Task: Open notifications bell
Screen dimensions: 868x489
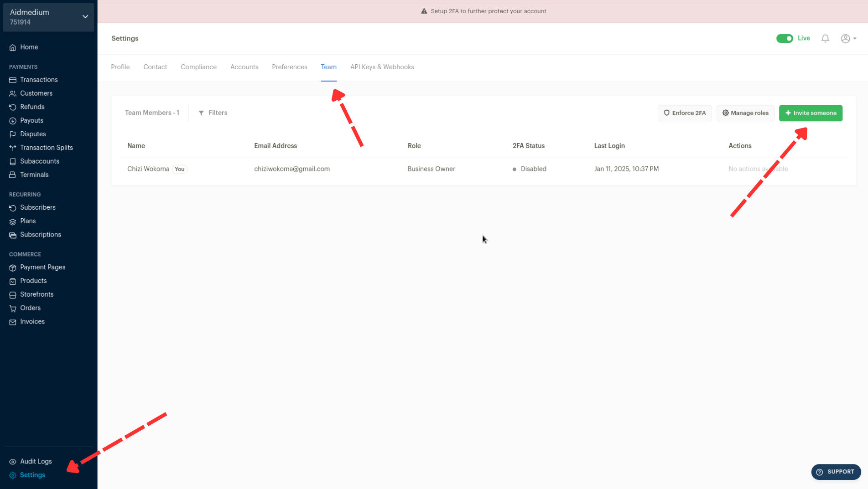Action: click(x=825, y=39)
